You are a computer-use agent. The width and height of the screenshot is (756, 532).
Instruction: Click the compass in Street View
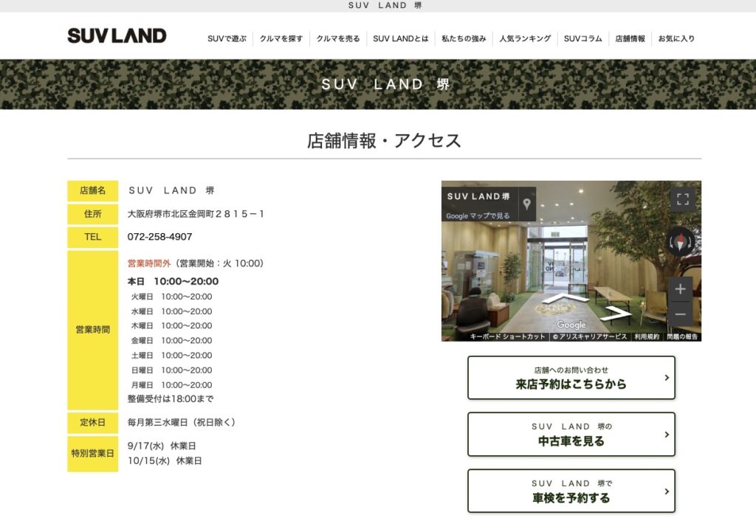point(680,241)
